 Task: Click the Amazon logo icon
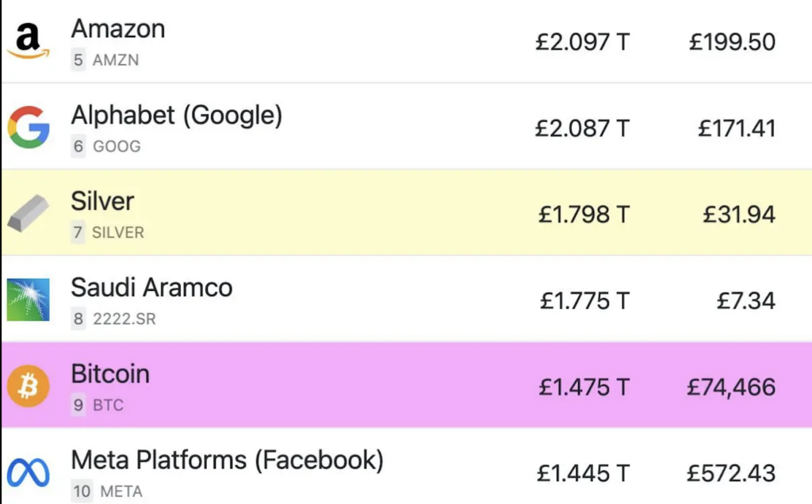click(29, 41)
